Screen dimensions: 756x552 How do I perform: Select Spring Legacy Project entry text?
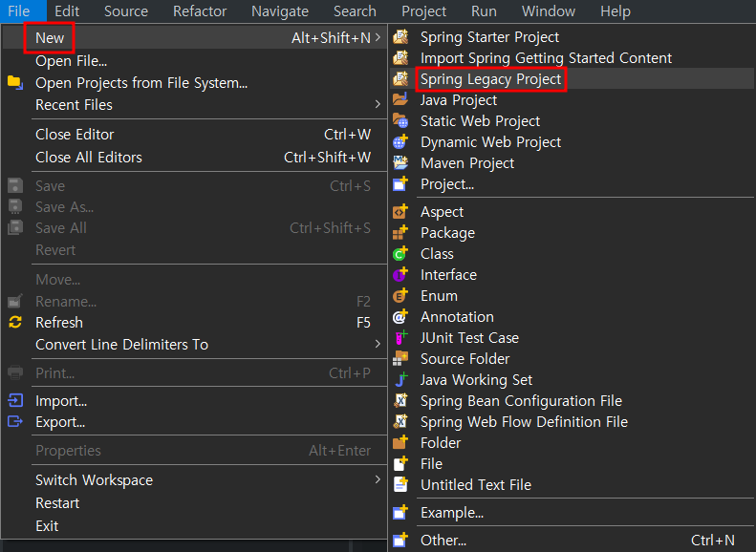491,79
